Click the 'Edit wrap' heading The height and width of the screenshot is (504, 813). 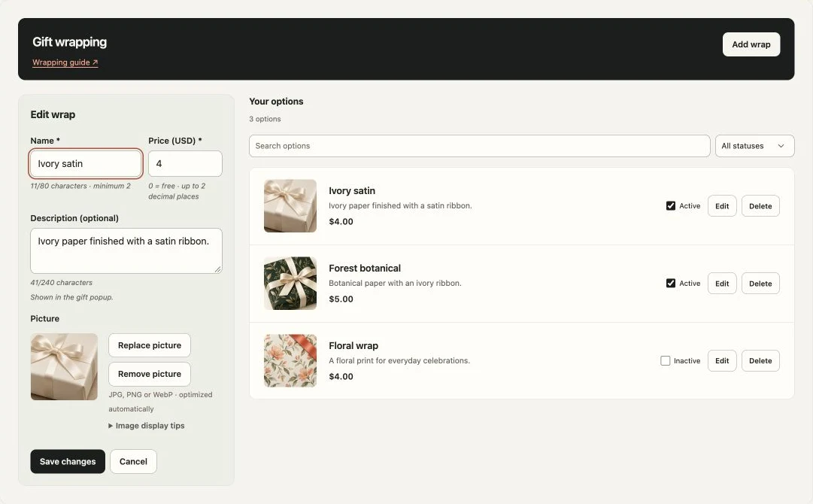(x=53, y=114)
